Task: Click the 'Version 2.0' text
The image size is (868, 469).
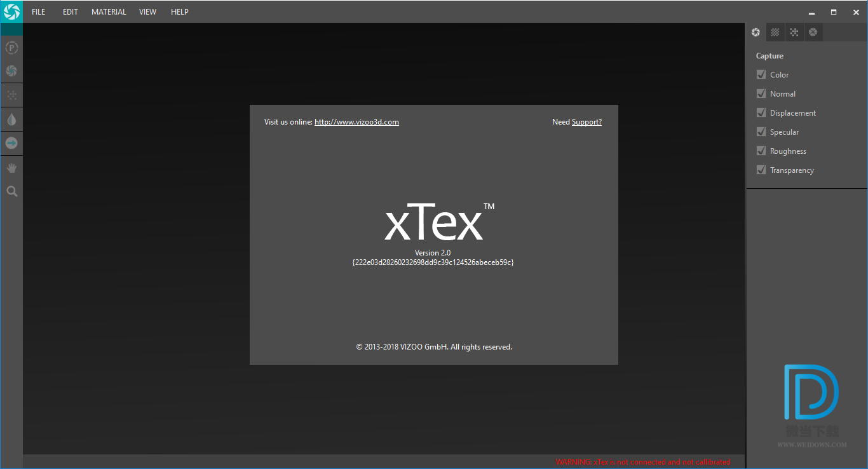Action: click(433, 253)
